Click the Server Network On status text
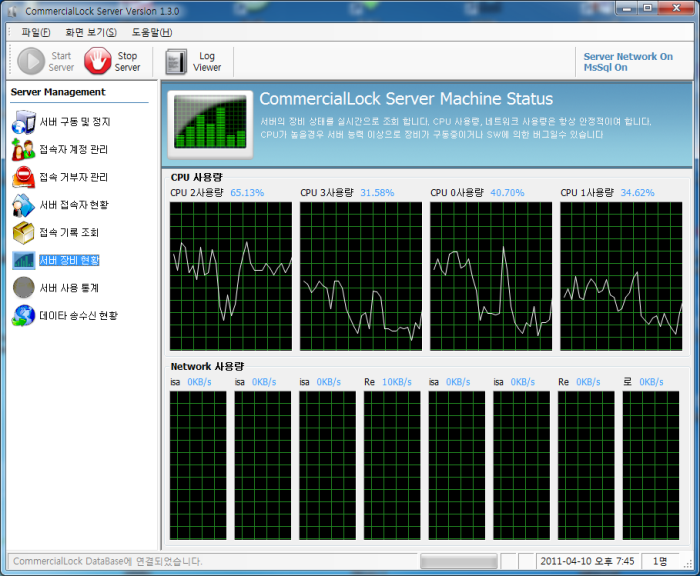 tap(628, 57)
